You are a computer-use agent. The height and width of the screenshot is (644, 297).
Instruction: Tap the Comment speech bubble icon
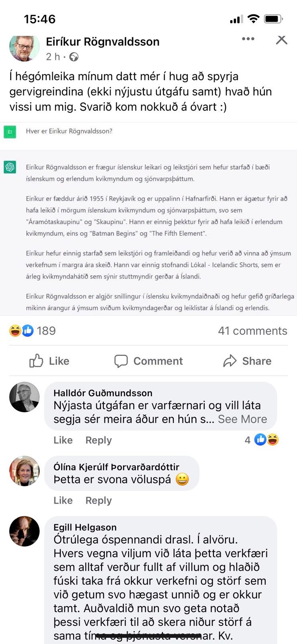point(121,361)
